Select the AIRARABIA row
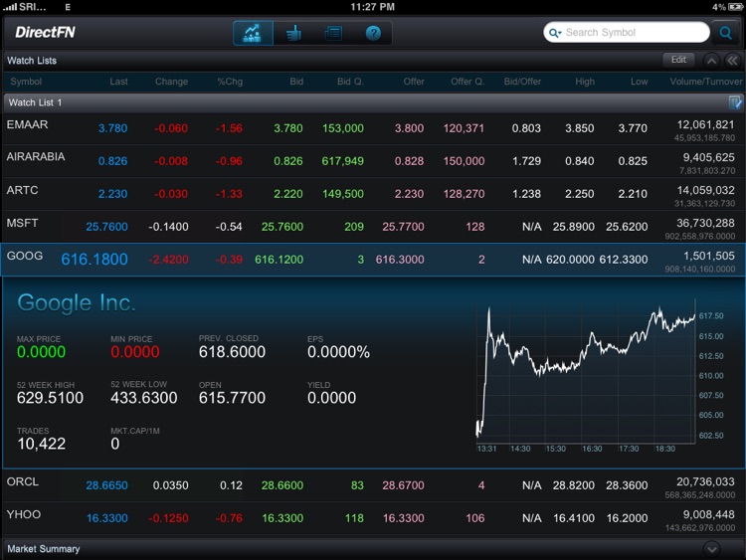Image resolution: width=746 pixels, height=560 pixels. [x=373, y=161]
